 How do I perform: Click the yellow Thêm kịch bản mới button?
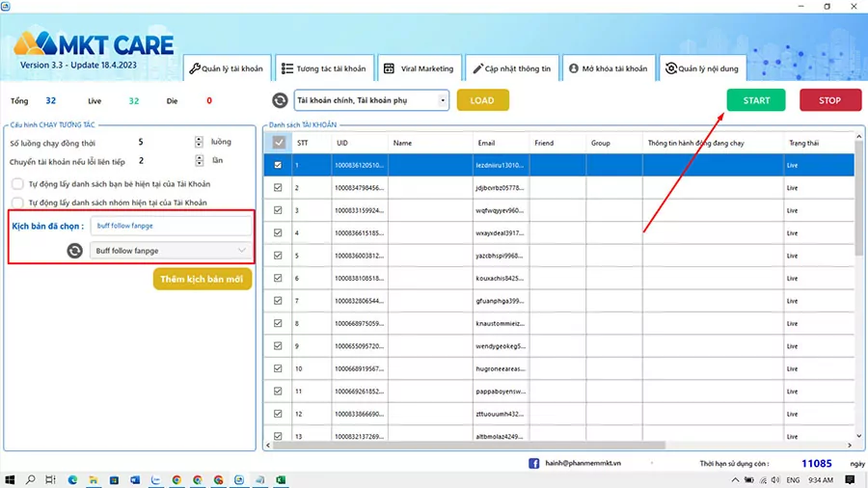point(202,279)
